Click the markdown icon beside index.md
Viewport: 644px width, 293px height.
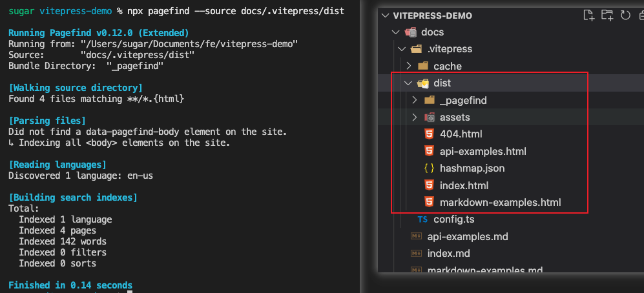(x=417, y=254)
